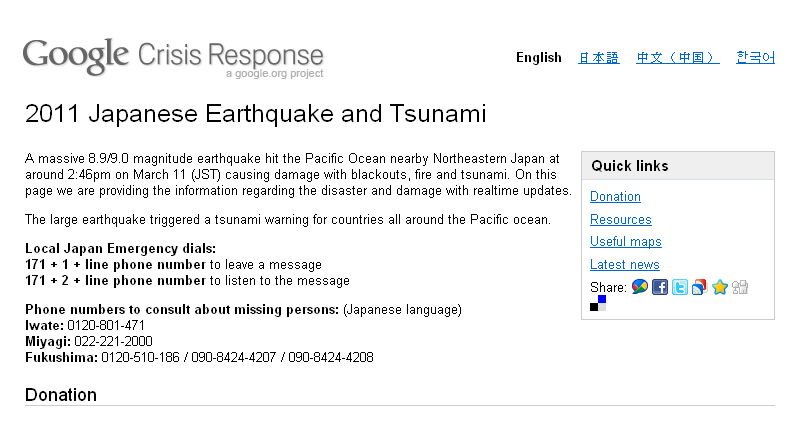The width and height of the screenshot is (809, 445).
Task: Share the page via Google Buzz icon
Action: [639, 287]
